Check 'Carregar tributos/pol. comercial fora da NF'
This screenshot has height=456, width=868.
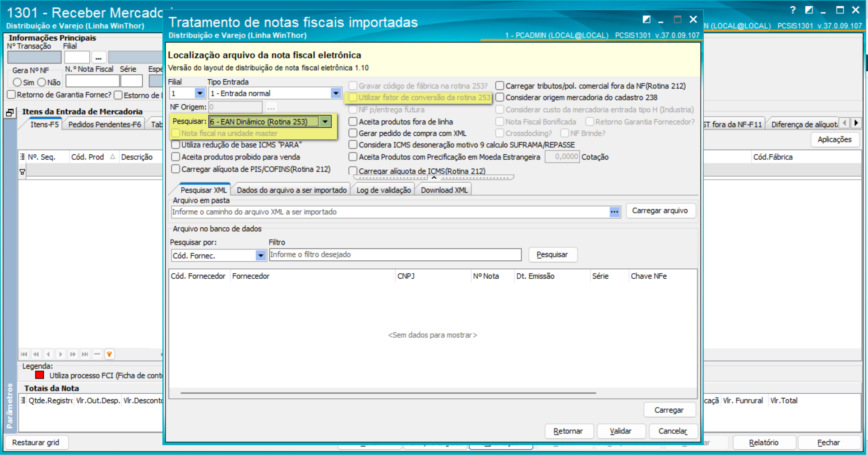click(499, 86)
